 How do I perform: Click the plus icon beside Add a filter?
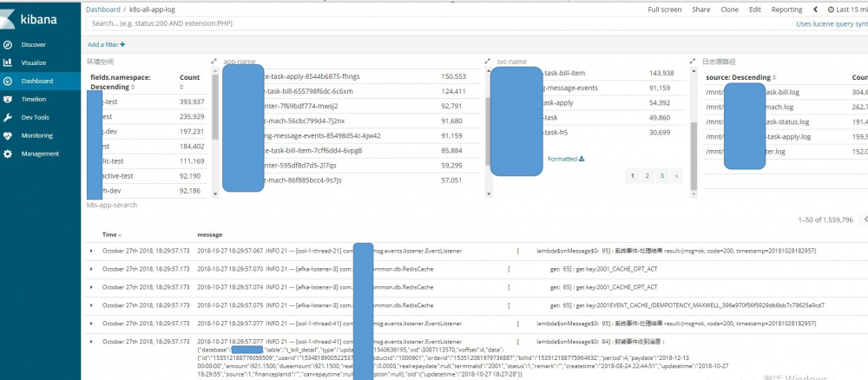(x=122, y=45)
